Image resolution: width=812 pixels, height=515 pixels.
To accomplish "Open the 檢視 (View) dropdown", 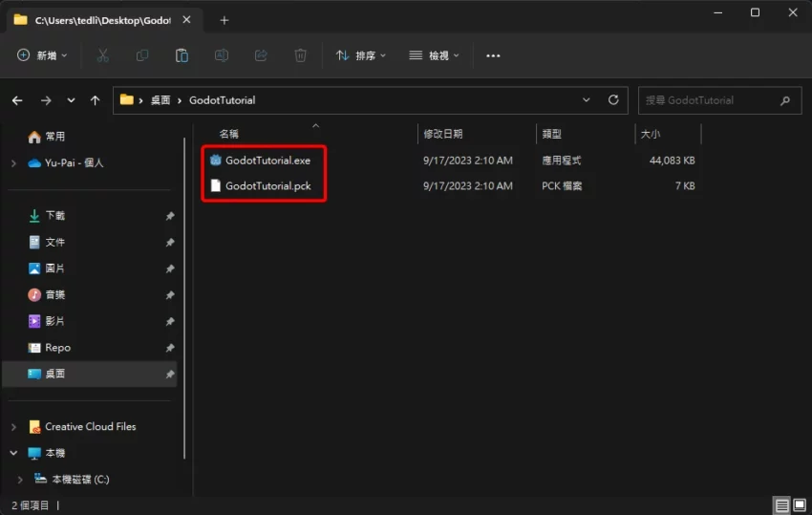I will (x=434, y=55).
